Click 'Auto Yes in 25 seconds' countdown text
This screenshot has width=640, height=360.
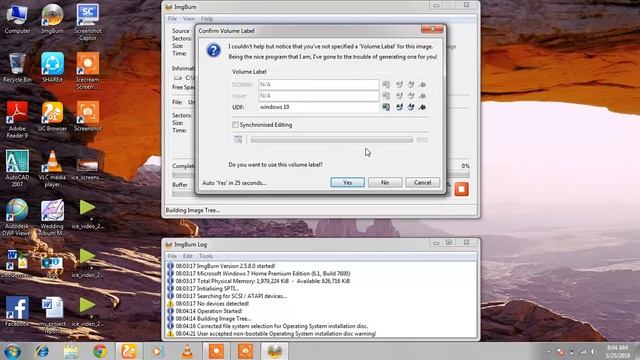pyautogui.click(x=234, y=183)
